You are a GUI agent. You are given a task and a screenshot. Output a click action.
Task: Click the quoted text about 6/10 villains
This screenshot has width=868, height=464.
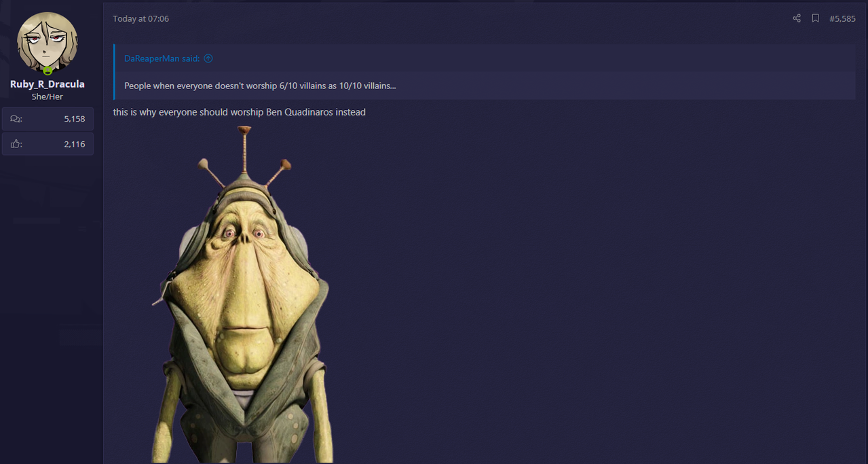point(260,86)
